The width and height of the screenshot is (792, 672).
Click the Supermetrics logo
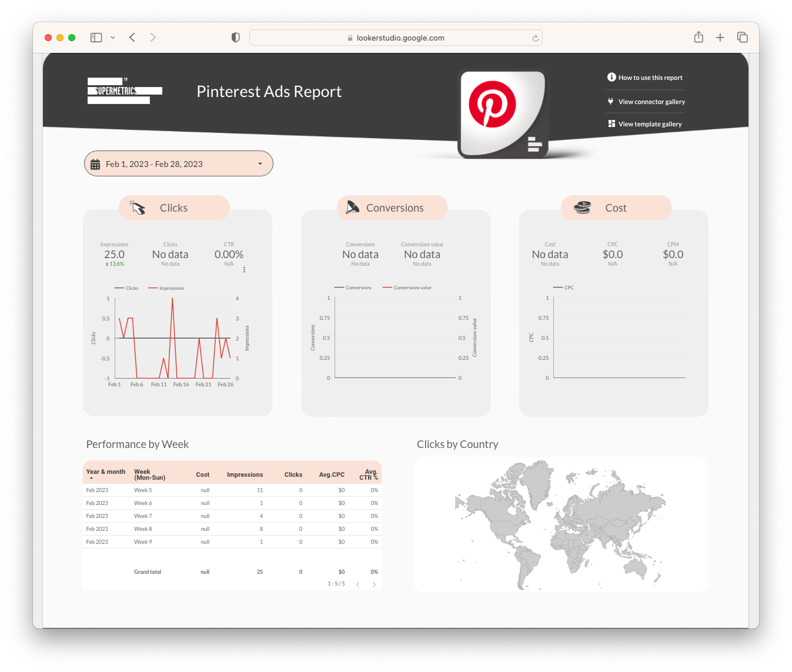click(124, 91)
